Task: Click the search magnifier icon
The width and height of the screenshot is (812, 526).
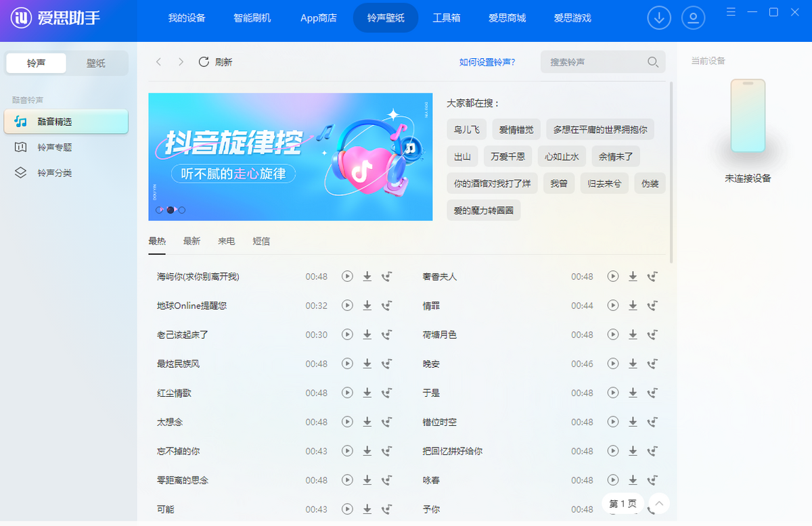Action: 653,62
